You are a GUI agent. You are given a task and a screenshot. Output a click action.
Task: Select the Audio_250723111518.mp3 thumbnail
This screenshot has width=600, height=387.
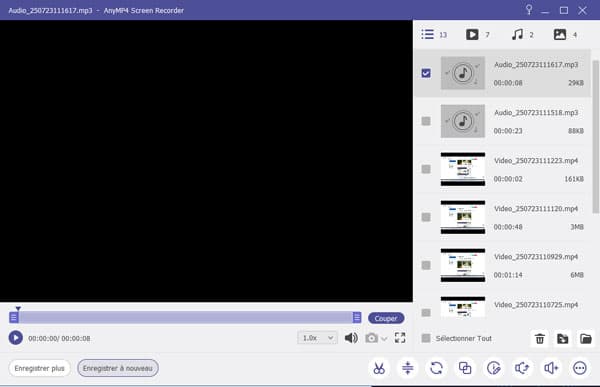463,121
